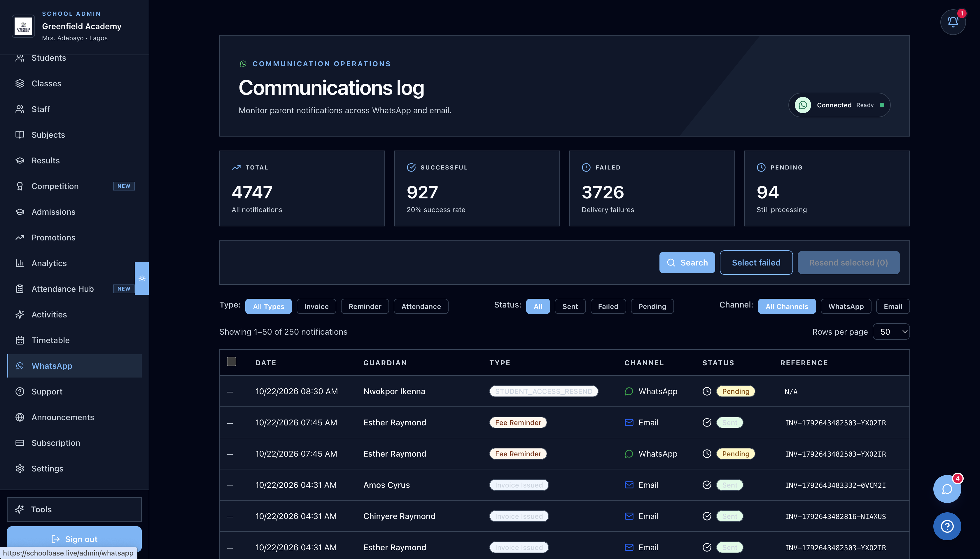The image size is (980, 559).
Task: Click guardian name Chinyere Raymond
Action: (400, 516)
